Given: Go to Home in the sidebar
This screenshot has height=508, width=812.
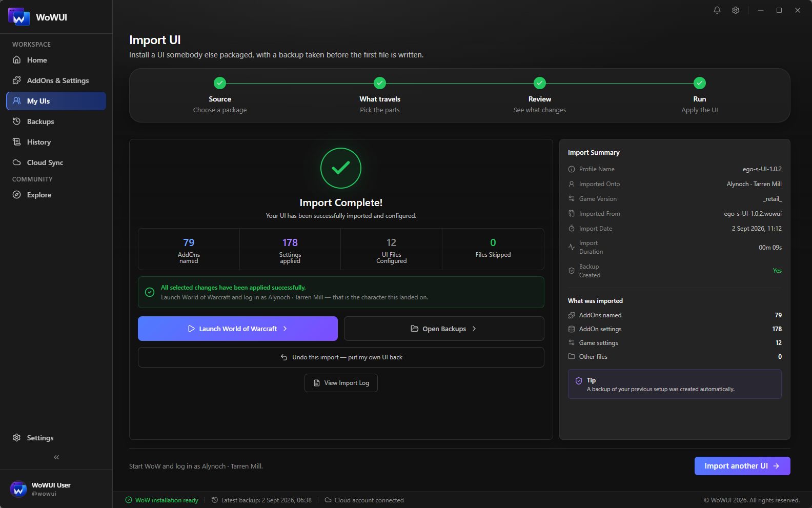Looking at the screenshot, I should [x=56, y=60].
